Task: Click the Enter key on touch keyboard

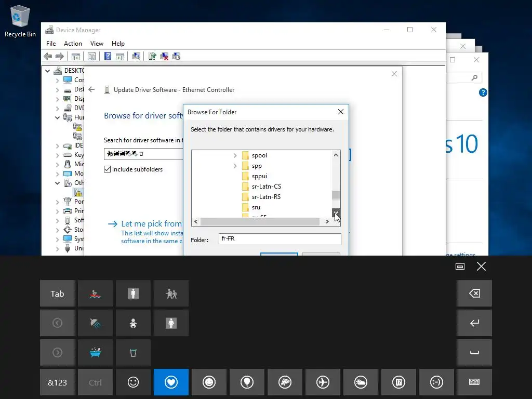Action: tap(474, 323)
